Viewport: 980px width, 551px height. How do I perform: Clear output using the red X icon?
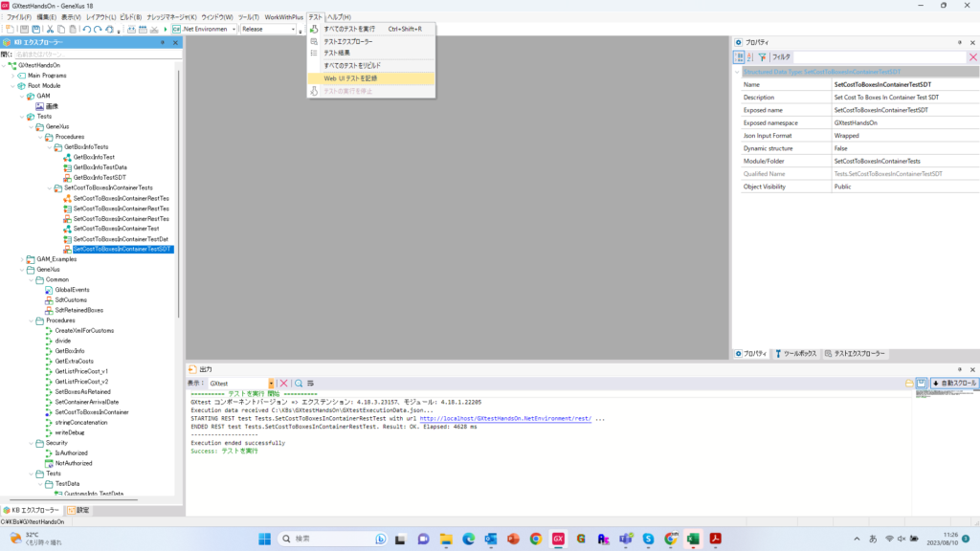point(283,383)
